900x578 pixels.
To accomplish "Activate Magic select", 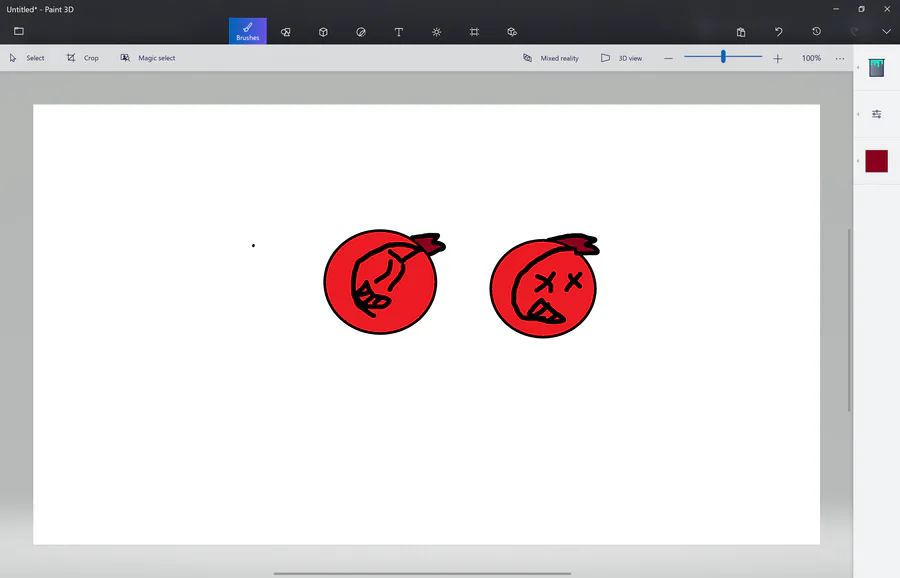I will (148, 58).
